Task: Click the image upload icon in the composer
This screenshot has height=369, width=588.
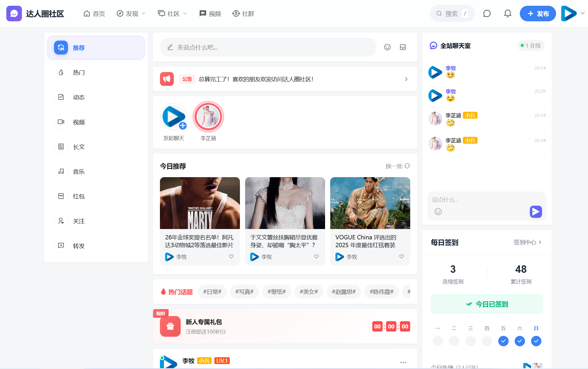Action: (403, 47)
